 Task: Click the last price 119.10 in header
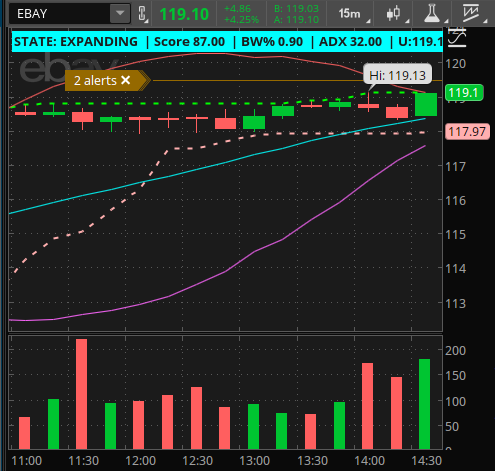184,14
